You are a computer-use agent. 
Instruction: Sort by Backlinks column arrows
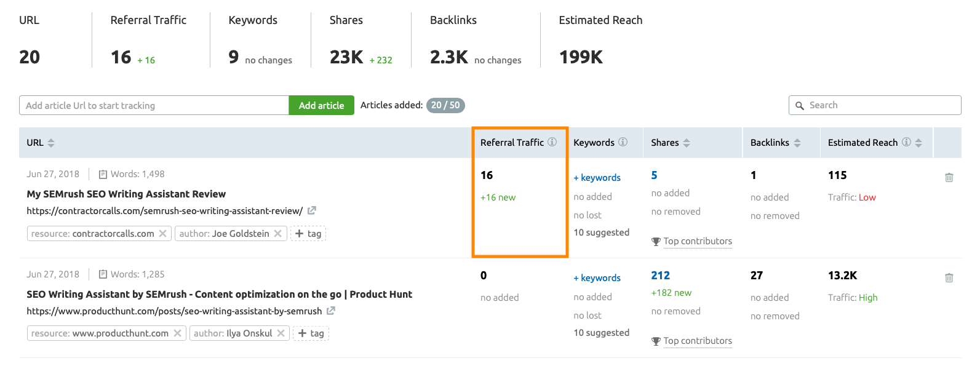797,143
